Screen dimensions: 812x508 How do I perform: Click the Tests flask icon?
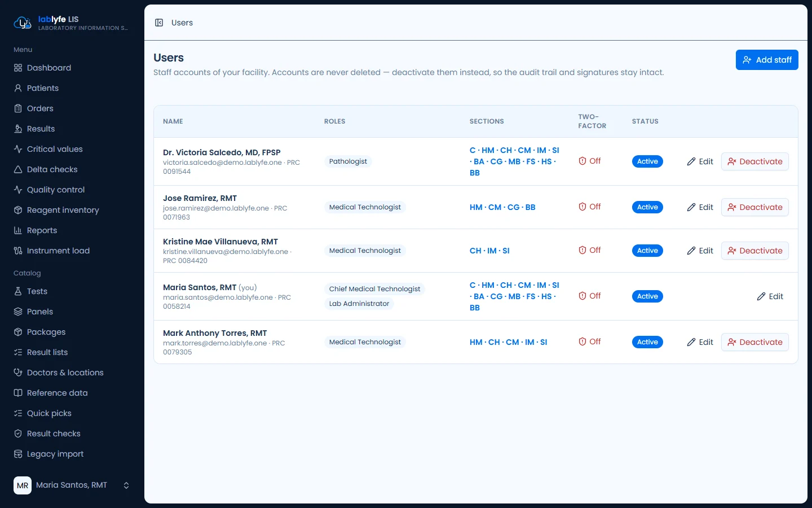point(18,291)
